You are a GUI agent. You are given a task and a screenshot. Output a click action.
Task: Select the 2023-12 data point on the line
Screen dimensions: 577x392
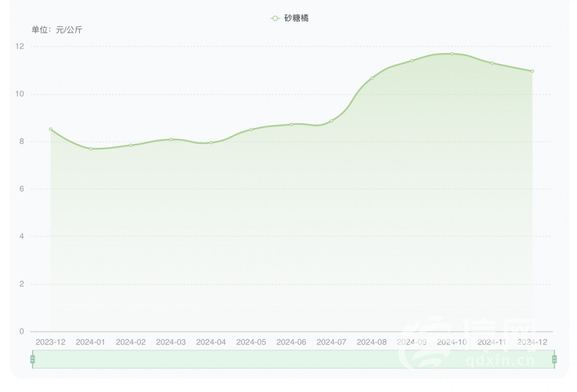(x=50, y=129)
